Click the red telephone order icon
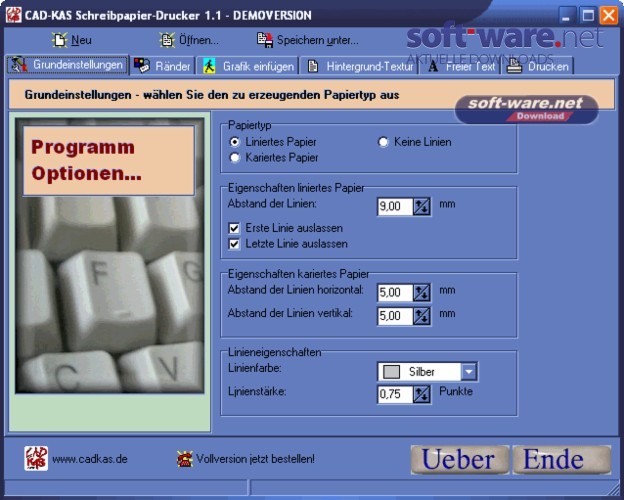624x500 pixels. (x=185, y=459)
